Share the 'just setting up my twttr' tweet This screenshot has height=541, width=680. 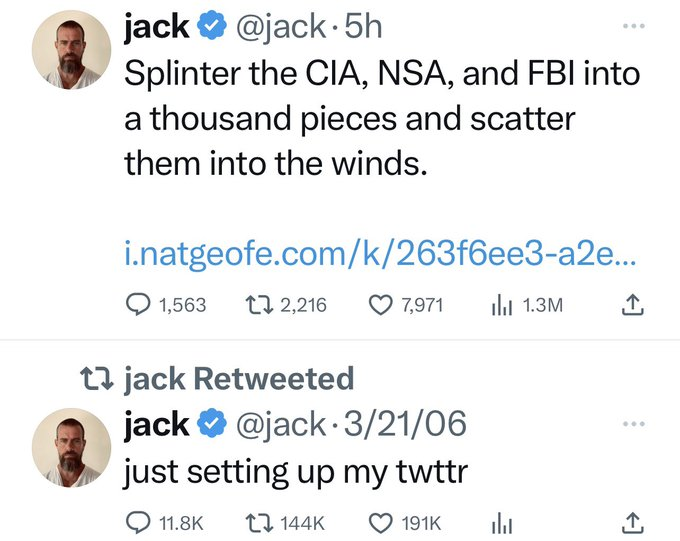point(631,521)
